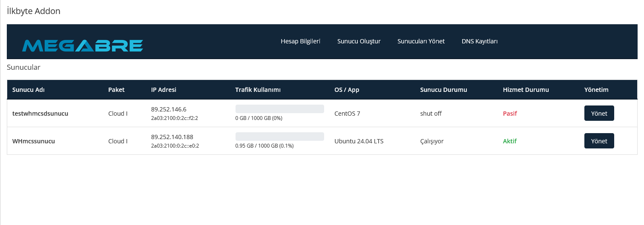Select Sunucuları Yönet in navigation

(421, 41)
